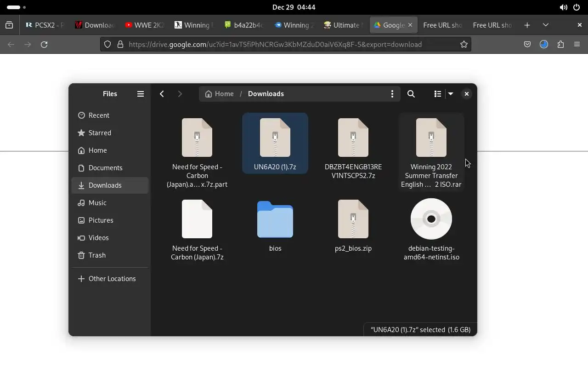Select Winning 2022 Summer Transfer ISO.rar
The image size is (588, 368).
(431, 152)
